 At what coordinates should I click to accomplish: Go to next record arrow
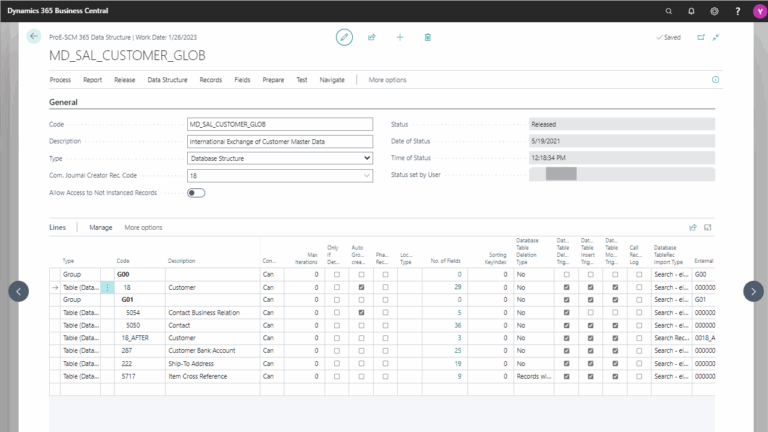[753, 291]
